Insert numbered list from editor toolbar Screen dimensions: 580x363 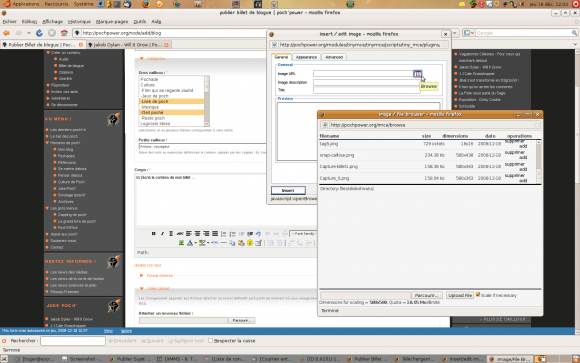click(x=232, y=233)
